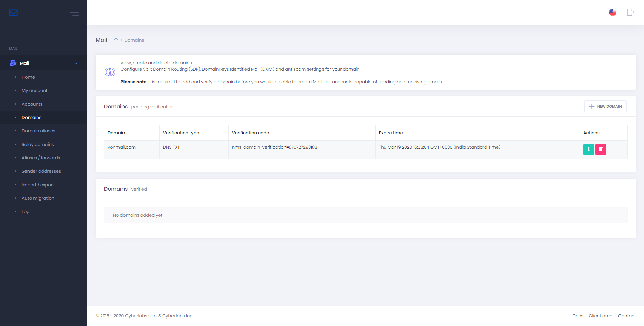
Task: Click the 'View, create and delete domains' line
Action: (156, 63)
